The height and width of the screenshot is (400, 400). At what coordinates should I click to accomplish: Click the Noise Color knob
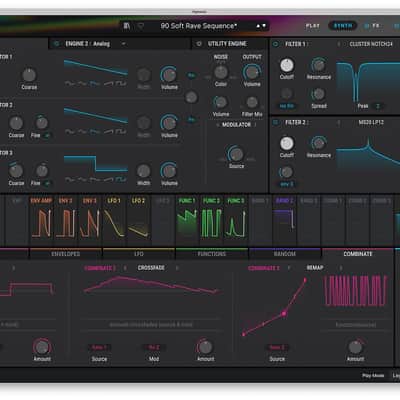(x=221, y=72)
